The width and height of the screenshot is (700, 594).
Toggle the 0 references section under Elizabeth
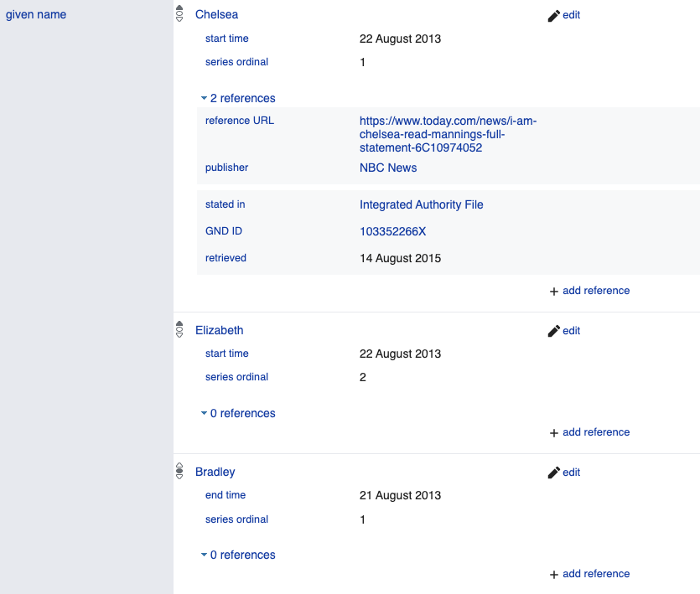pyautogui.click(x=238, y=413)
